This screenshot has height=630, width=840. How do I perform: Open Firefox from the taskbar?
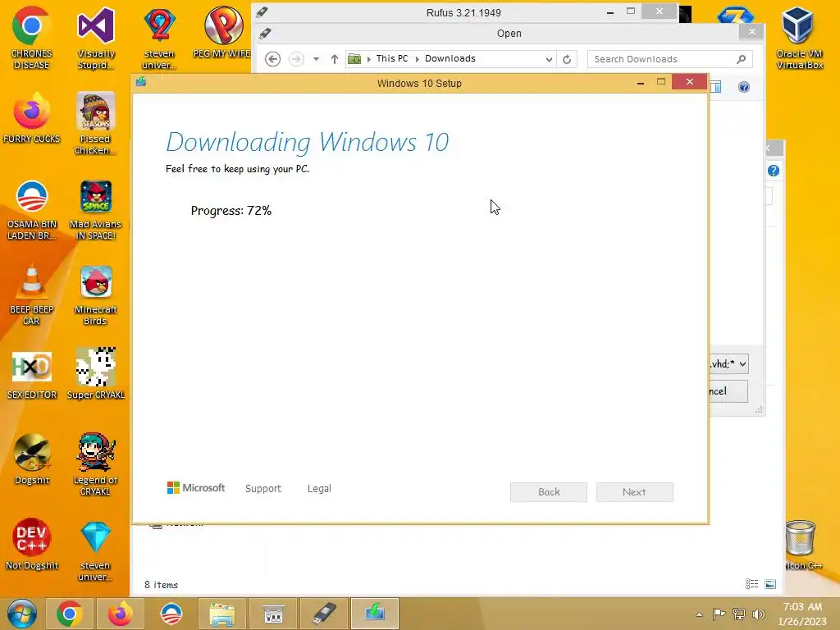click(120, 614)
